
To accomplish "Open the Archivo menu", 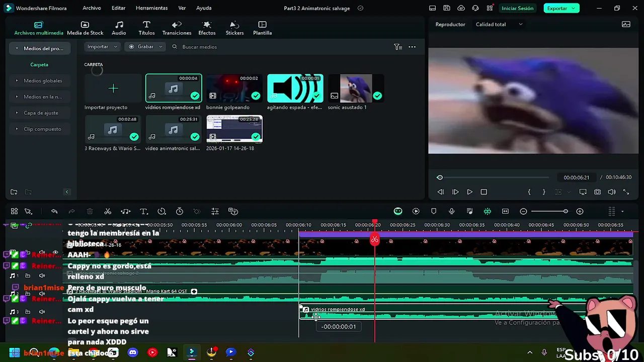I will click(92, 8).
